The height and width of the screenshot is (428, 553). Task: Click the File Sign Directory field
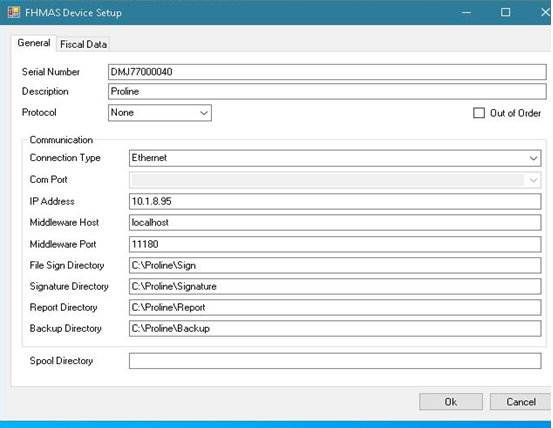335,265
